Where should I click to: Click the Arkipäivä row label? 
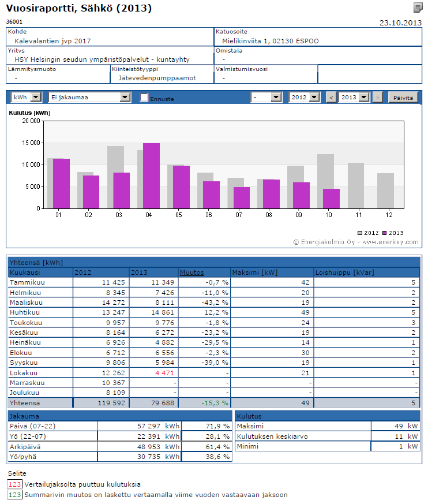pyautogui.click(x=25, y=447)
